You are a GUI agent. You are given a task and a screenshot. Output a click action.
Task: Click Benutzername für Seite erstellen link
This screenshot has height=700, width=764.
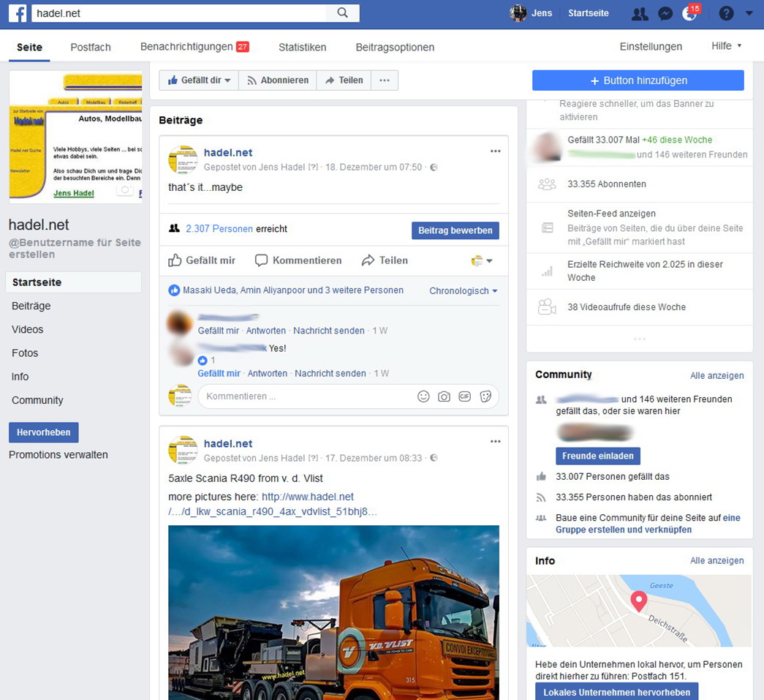pos(75,248)
